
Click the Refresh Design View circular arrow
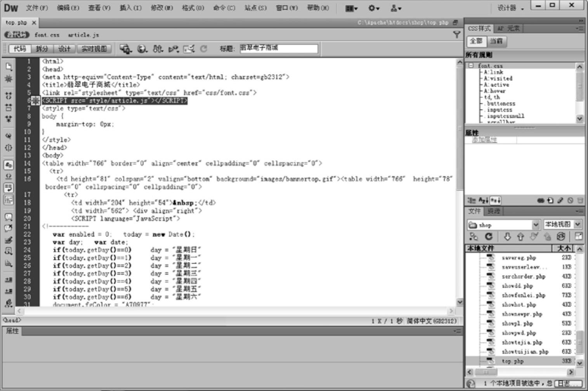click(204, 49)
